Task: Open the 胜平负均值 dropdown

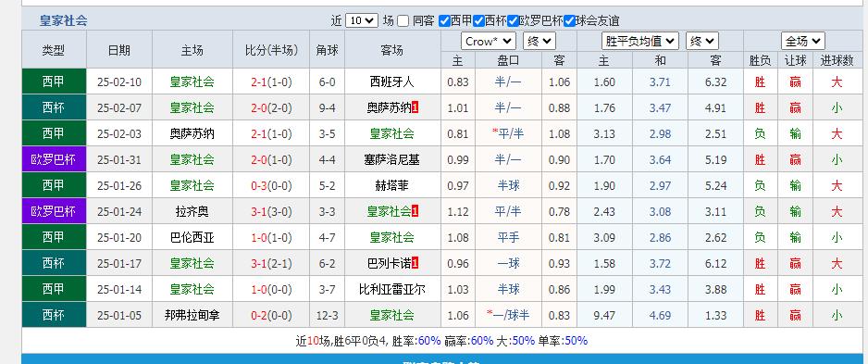Action: point(640,41)
